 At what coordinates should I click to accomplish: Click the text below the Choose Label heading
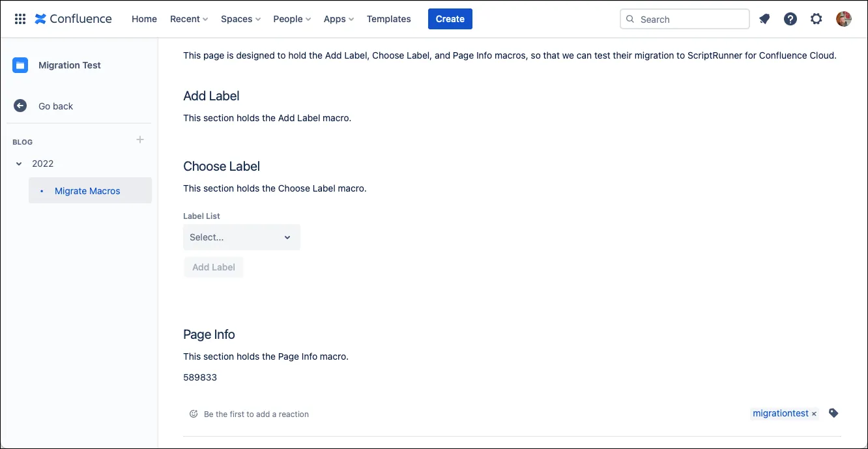[x=275, y=188]
